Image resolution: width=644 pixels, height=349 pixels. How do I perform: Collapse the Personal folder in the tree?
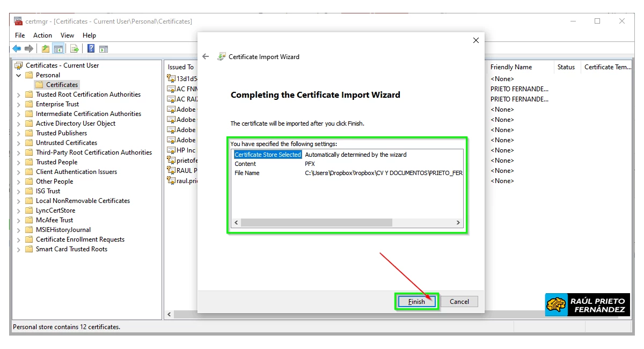pos(18,75)
